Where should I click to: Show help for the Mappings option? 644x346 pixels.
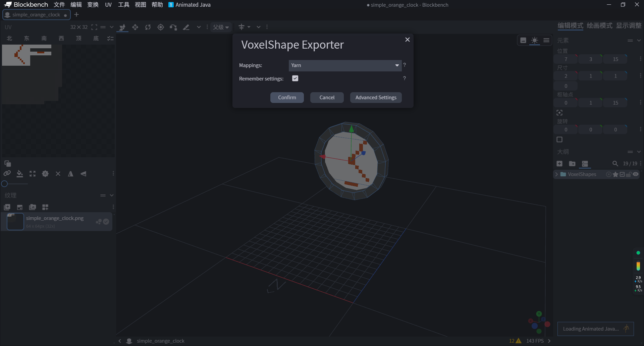click(405, 65)
